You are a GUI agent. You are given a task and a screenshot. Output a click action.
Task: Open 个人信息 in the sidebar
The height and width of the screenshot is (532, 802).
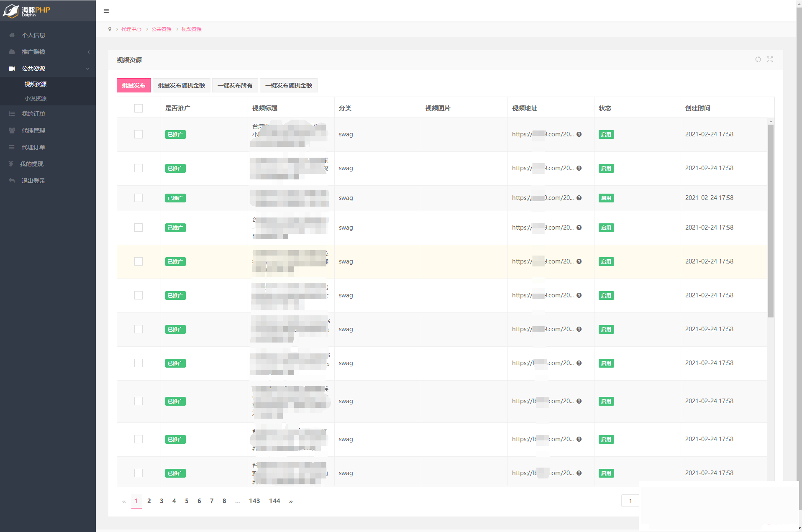pos(33,35)
